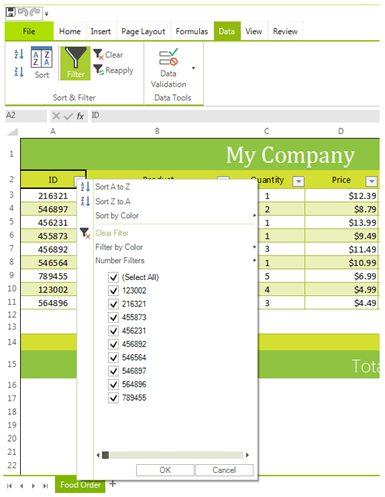Click the cancel X icon in formula bar
This screenshot has height=497, width=385.
coord(56,116)
